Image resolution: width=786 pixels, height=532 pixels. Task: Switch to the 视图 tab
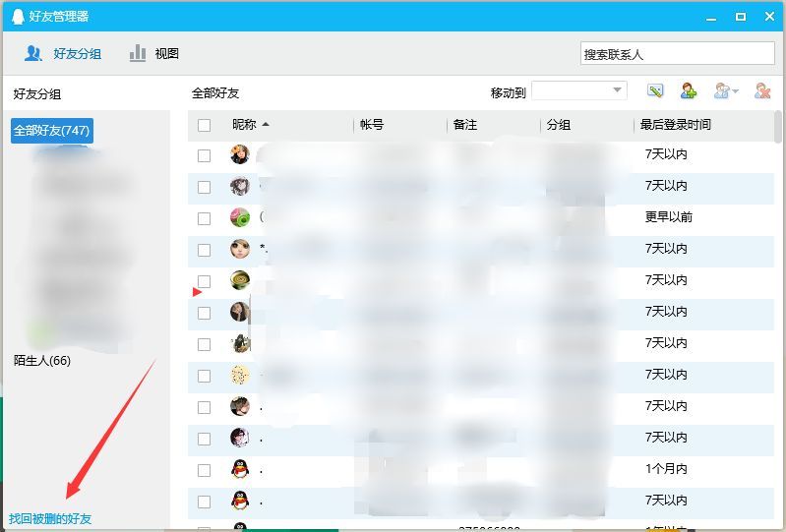(153, 54)
